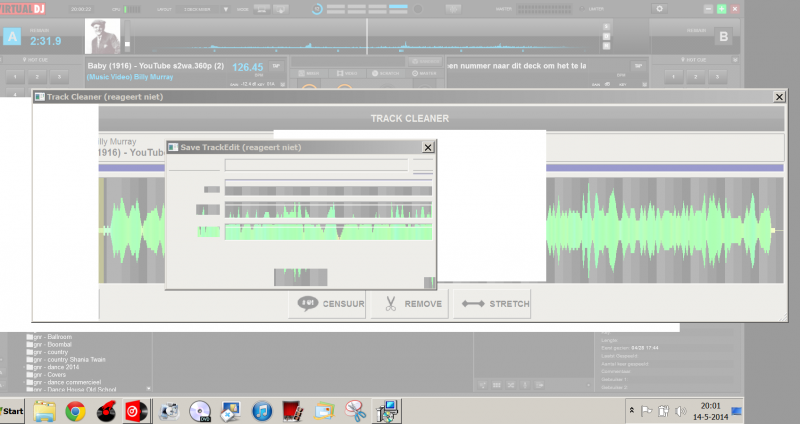
Task: Click the Track Cleaner waveform right section
Action: 664,230
